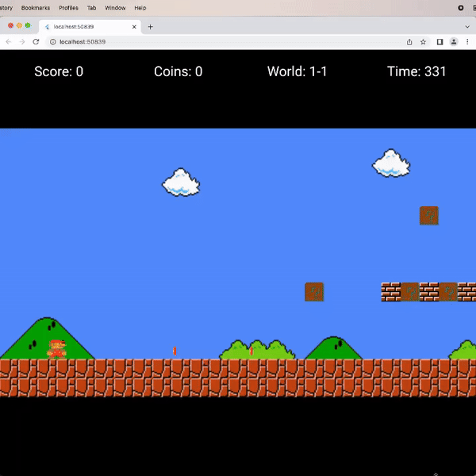Click the Time: 331 counter
The height and width of the screenshot is (476, 476).
coord(416,71)
